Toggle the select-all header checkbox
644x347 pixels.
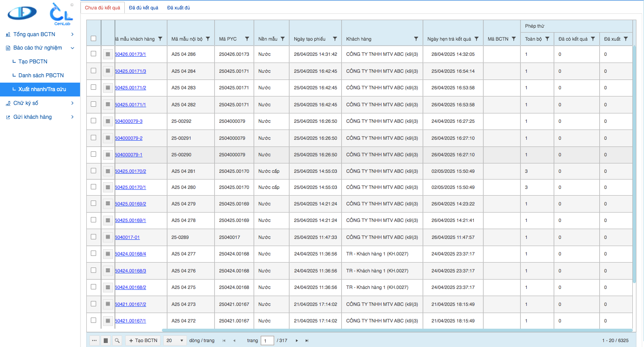(x=93, y=38)
